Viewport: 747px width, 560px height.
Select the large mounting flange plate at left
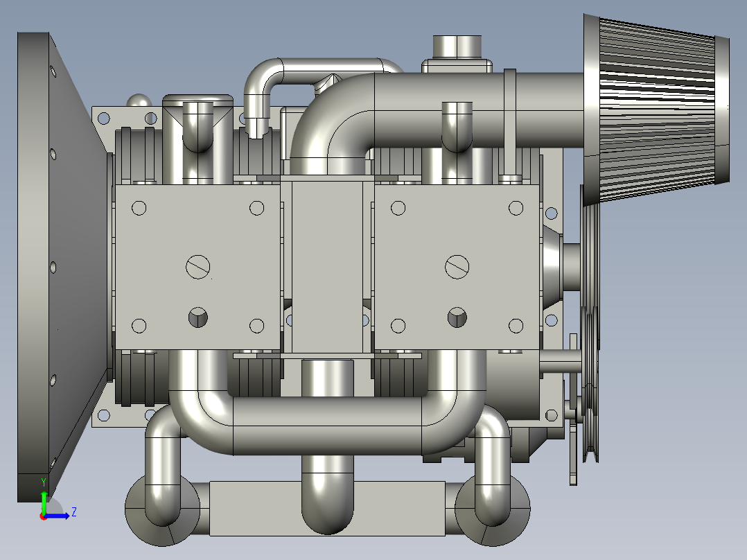(33, 267)
